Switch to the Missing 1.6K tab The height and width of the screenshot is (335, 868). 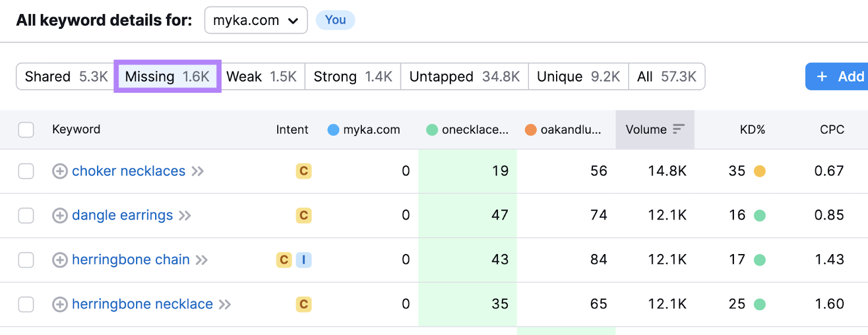pos(167,77)
